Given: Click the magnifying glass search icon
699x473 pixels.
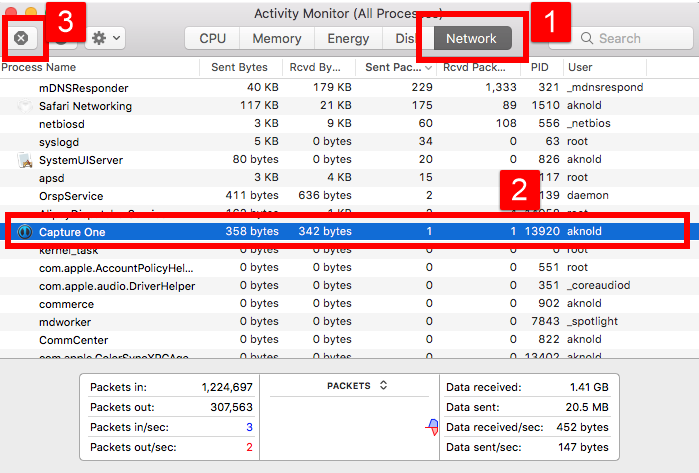Looking at the screenshot, I should (x=587, y=38).
